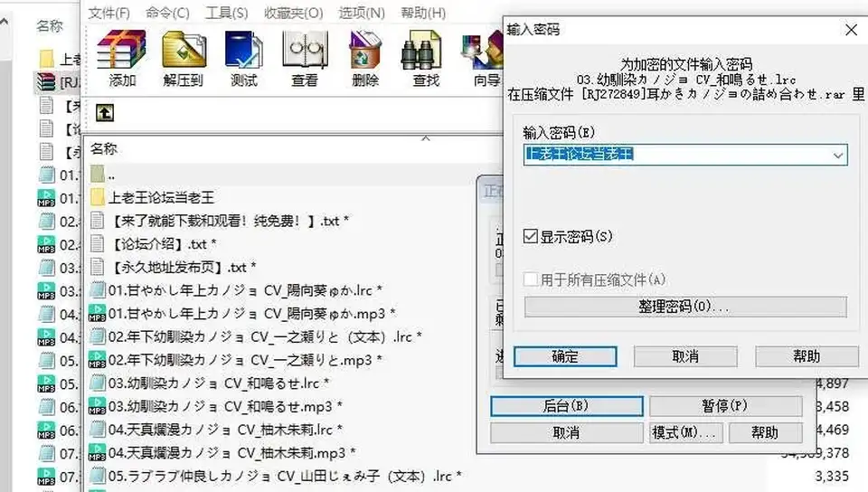Close the Enter password (输入密码) dialog
868x492 pixels.
click(x=852, y=30)
